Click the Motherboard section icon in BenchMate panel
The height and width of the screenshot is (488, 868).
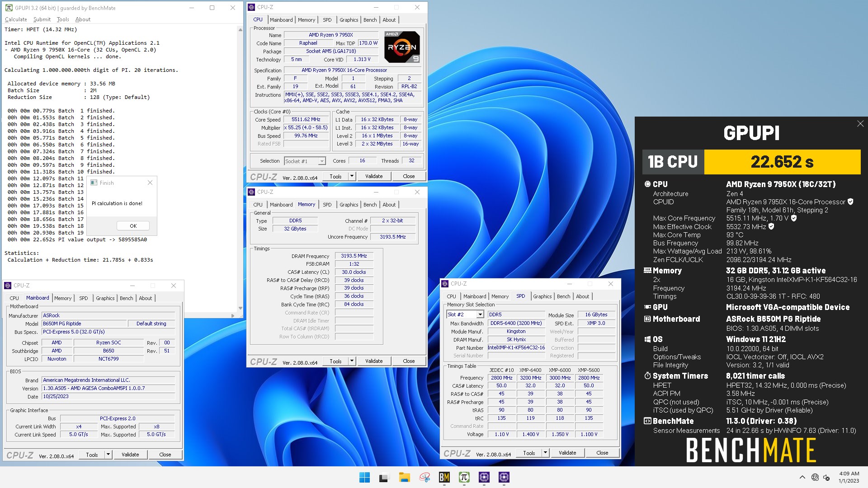[x=647, y=319]
